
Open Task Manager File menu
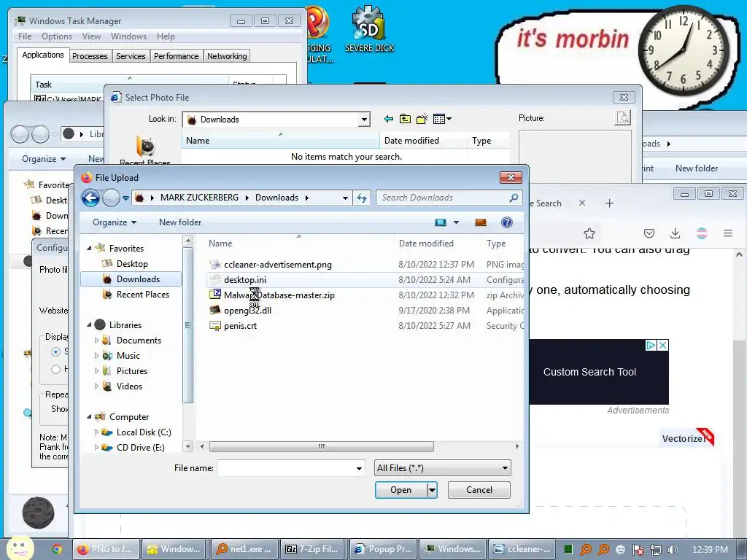coord(25,36)
